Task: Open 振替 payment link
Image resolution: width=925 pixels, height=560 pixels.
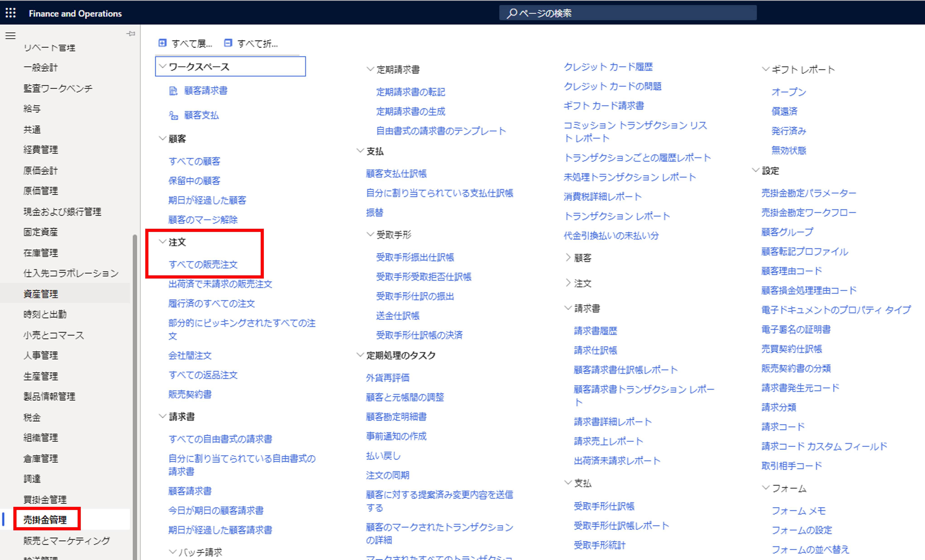Action: click(375, 212)
